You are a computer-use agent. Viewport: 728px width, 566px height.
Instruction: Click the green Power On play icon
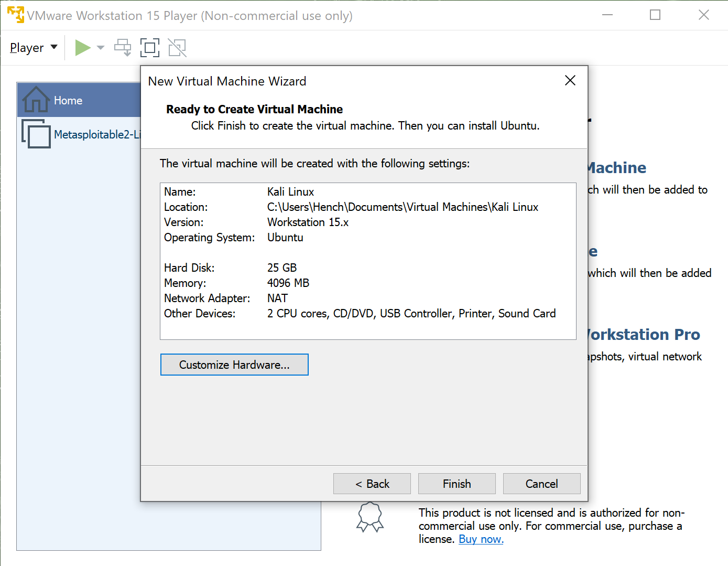coord(82,48)
